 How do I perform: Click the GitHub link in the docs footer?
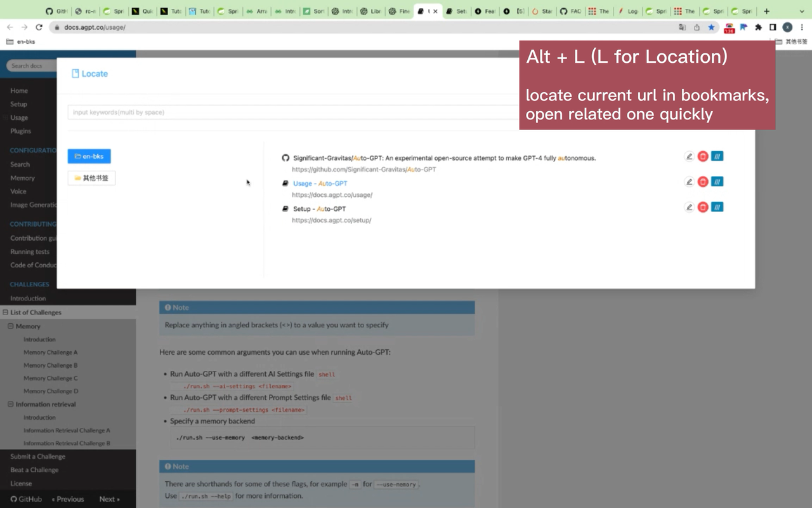point(26,499)
